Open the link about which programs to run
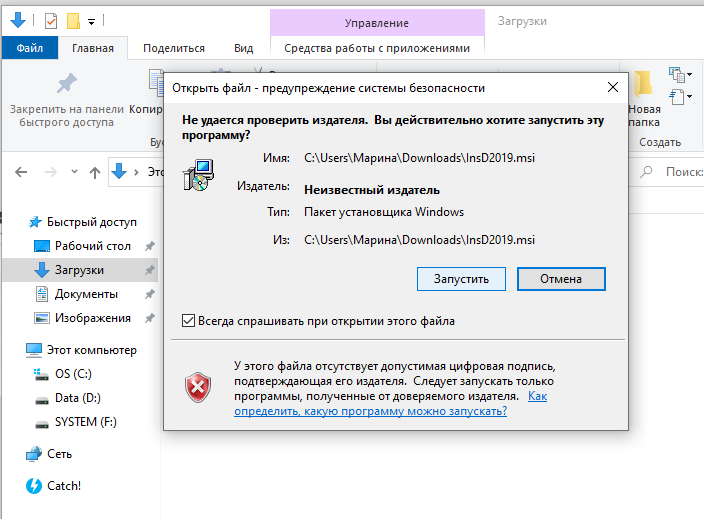 click(x=370, y=411)
